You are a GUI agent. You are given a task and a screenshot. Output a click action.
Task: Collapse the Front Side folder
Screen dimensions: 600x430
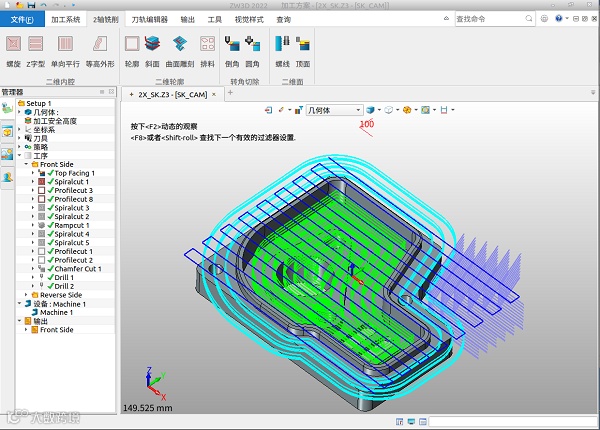[26, 164]
